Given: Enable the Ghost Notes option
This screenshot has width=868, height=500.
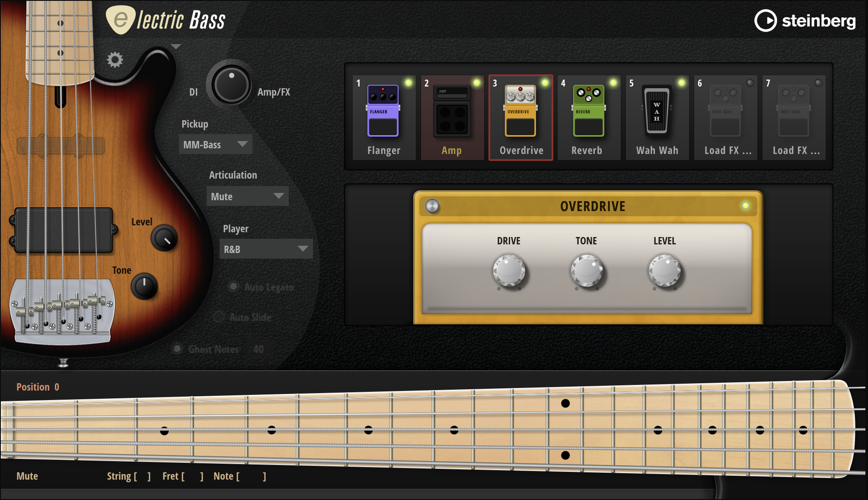Looking at the screenshot, I should [x=178, y=349].
